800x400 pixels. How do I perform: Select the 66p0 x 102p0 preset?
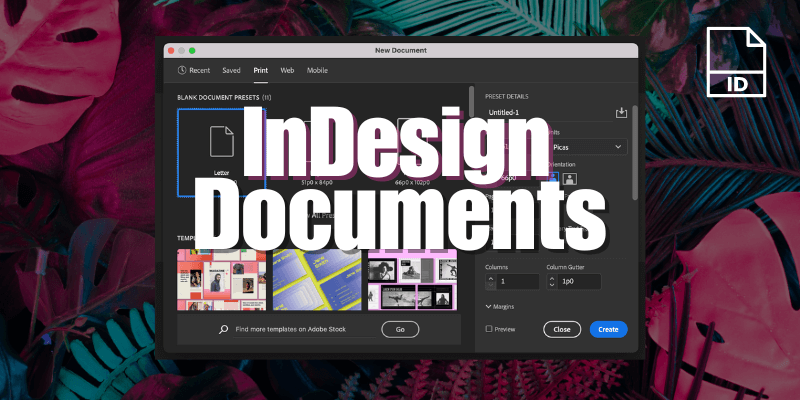[x=412, y=153]
